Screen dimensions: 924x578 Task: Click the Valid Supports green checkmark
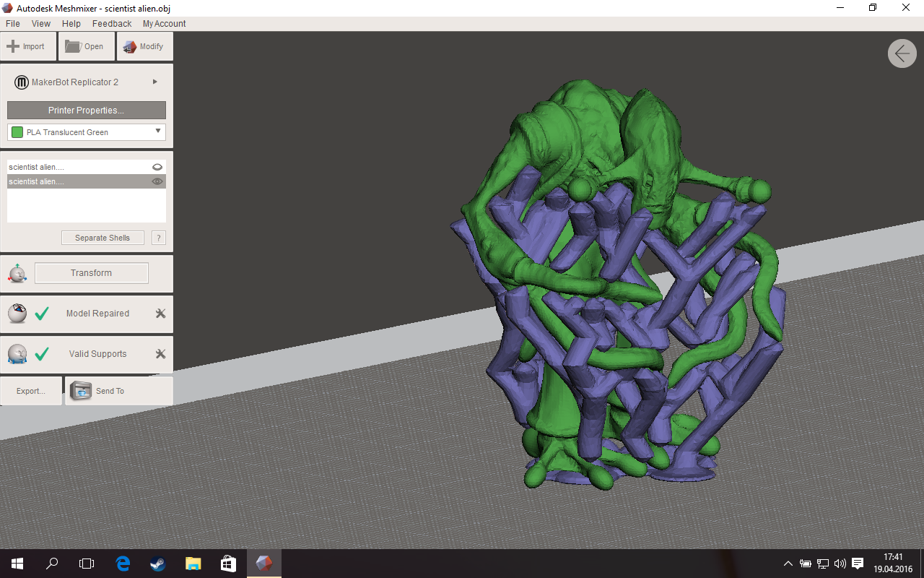(x=42, y=354)
